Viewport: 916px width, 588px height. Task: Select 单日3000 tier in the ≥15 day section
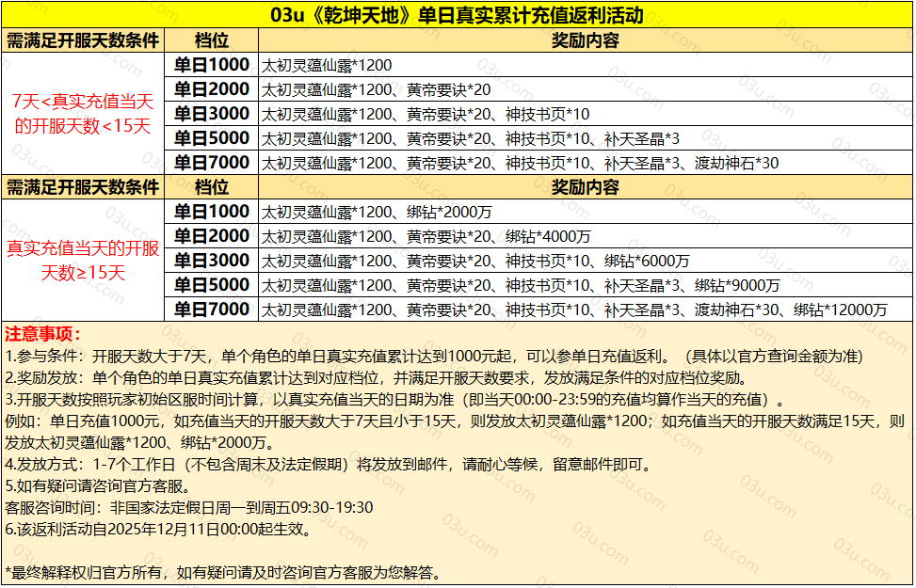pos(212,261)
